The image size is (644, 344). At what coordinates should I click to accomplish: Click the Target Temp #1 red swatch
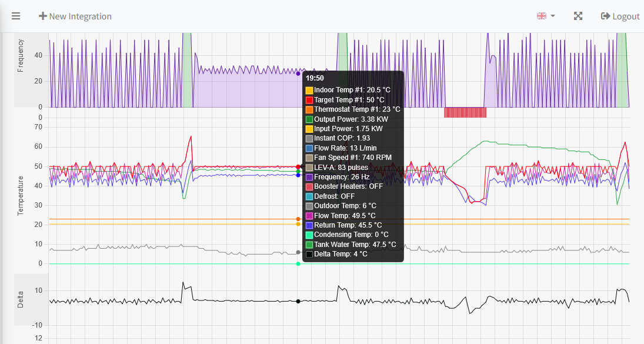(309, 100)
